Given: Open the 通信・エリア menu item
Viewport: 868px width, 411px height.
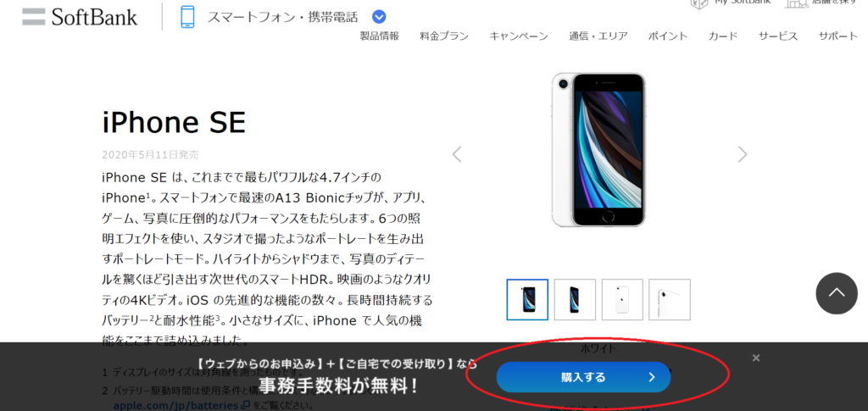Looking at the screenshot, I should click(x=598, y=36).
